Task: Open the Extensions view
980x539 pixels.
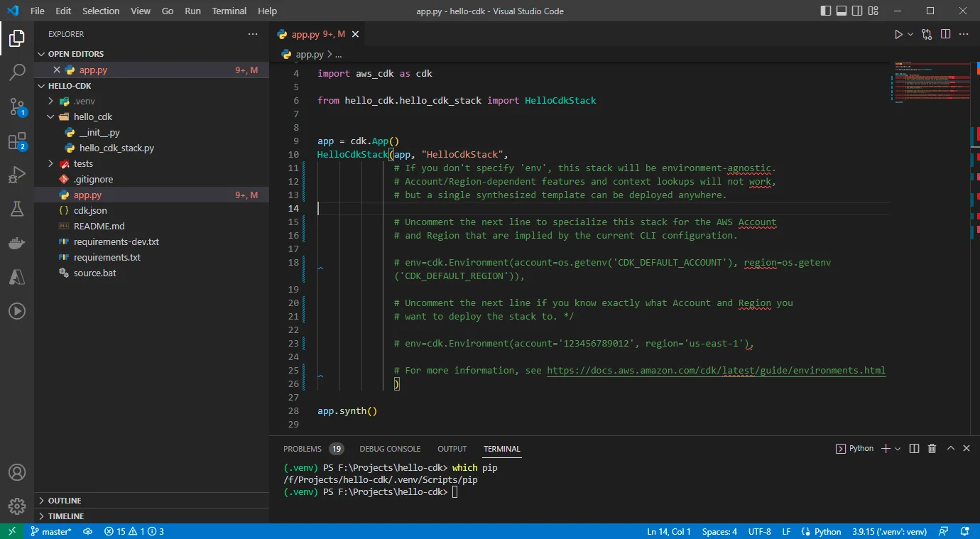Action: click(17, 141)
